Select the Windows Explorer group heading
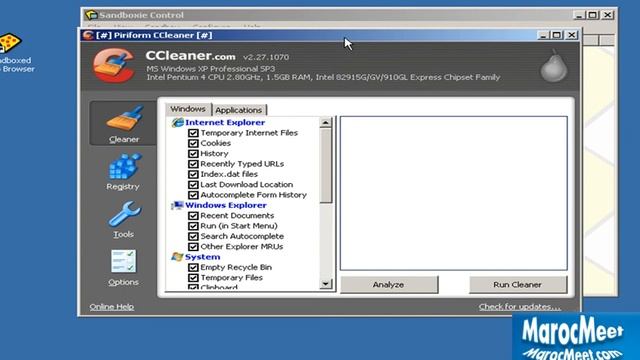 pyautogui.click(x=226, y=205)
